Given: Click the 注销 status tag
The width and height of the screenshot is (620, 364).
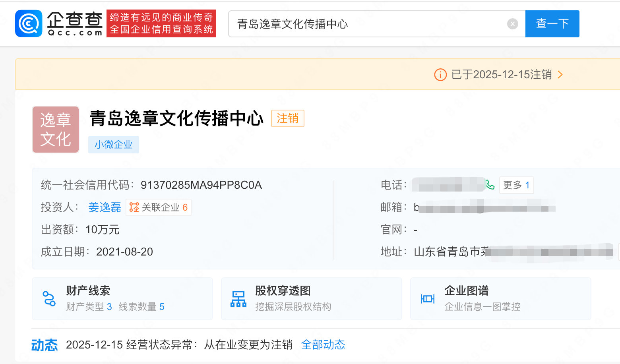Looking at the screenshot, I should coord(287,118).
